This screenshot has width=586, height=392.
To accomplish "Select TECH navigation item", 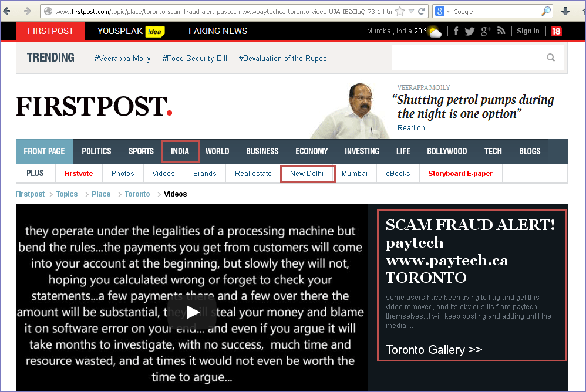I will click(x=493, y=151).
